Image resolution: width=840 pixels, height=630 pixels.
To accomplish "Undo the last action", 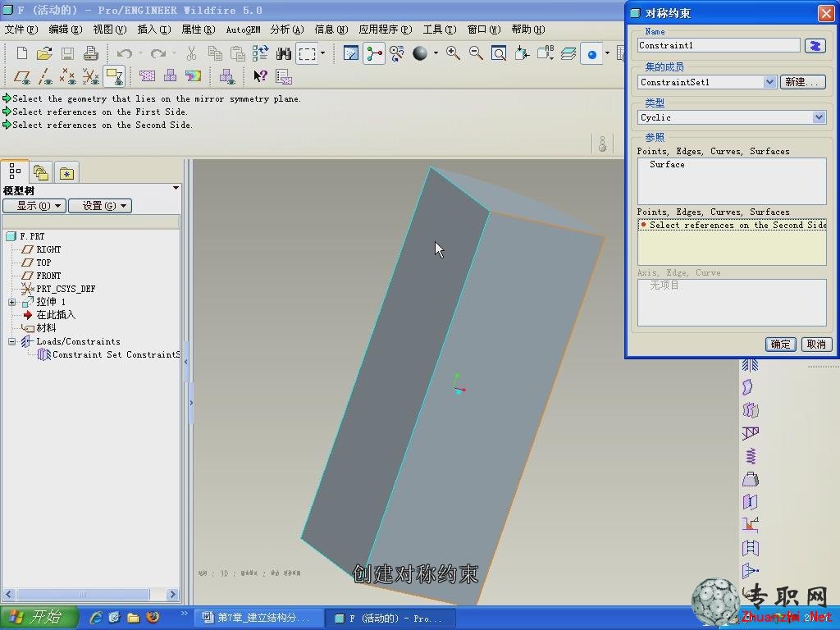I will [x=125, y=53].
